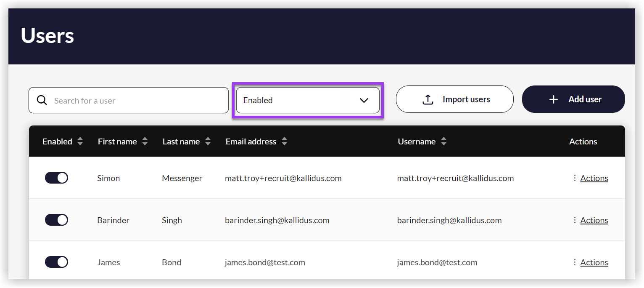
Task: Open Actions menu for Barinder Singh
Action: coord(594,220)
